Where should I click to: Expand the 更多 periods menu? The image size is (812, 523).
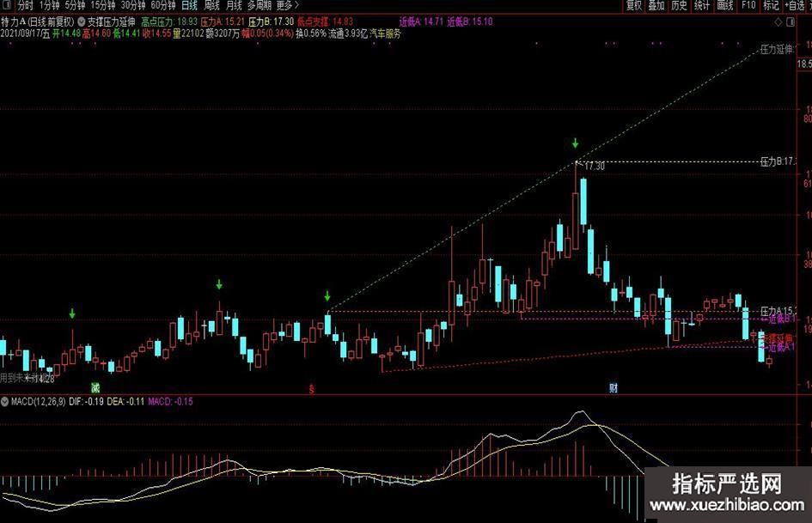(287, 6)
